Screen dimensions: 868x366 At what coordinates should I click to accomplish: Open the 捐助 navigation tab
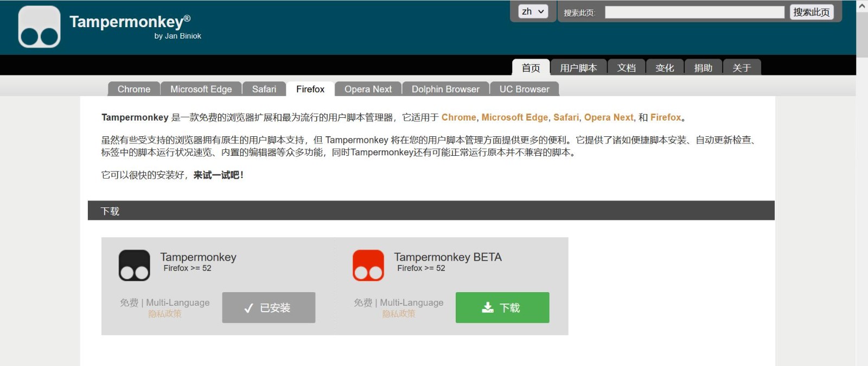click(x=703, y=67)
